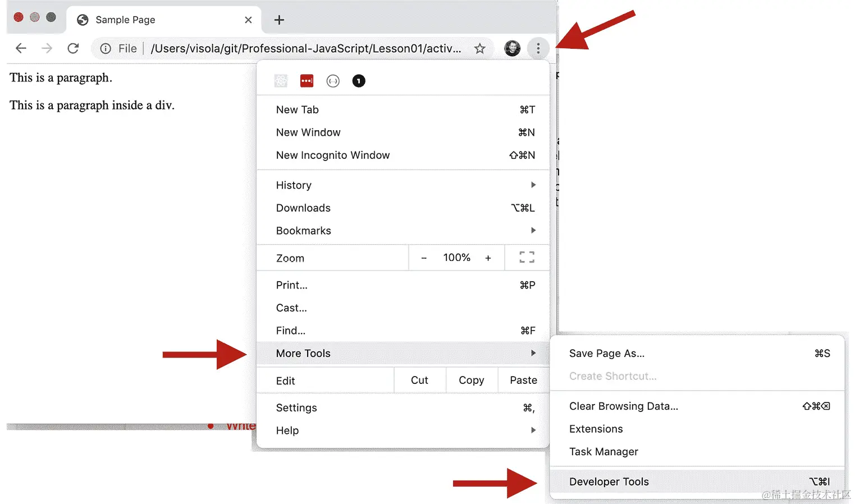The height and width of the screenshot is (504, 855).
Task: Click the grayed-out extension icon in menu
Action: (281, 80)
